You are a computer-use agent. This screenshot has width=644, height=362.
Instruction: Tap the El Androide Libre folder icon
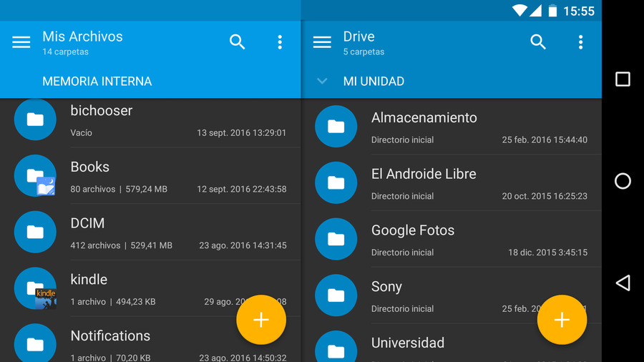(x=336, y=182)
